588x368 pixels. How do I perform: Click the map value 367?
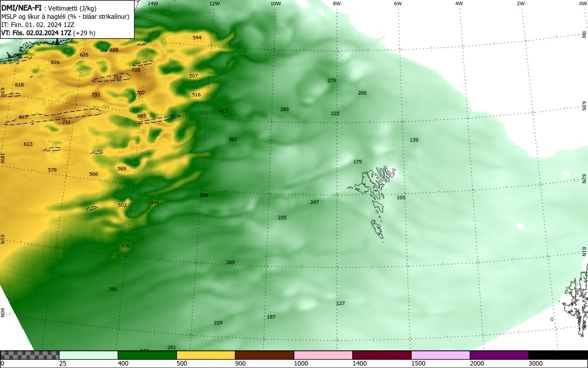(x=233, y=139)
